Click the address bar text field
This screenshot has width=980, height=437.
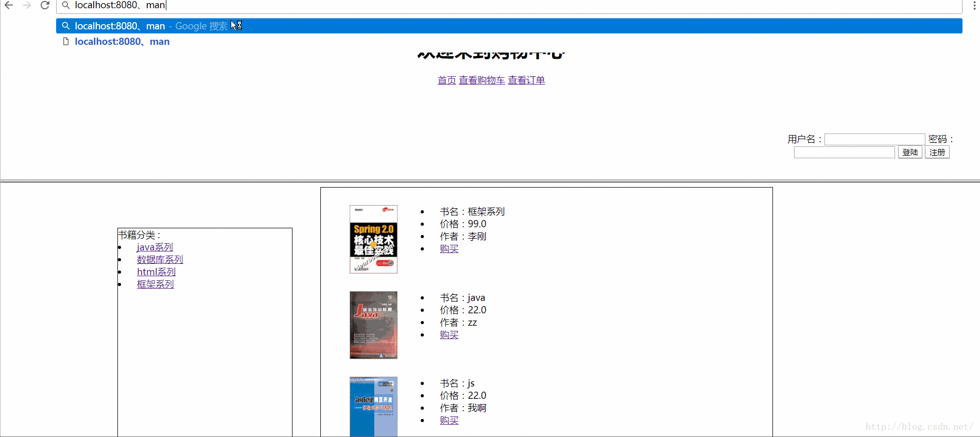pyautogui.click(x=509, y=5)
